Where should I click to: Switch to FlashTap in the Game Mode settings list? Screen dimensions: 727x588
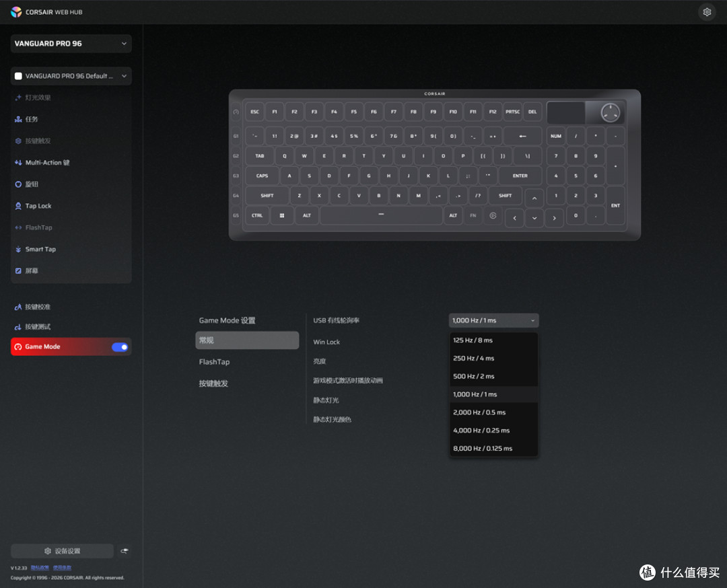[x=214, y=362]
